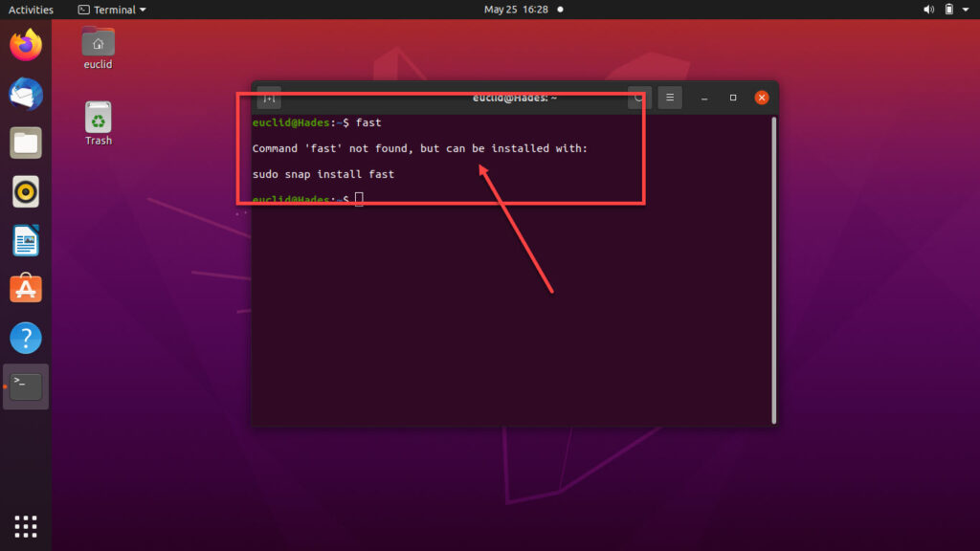Maximize the terminal window
Screen dimensions: 980x551
733,98
